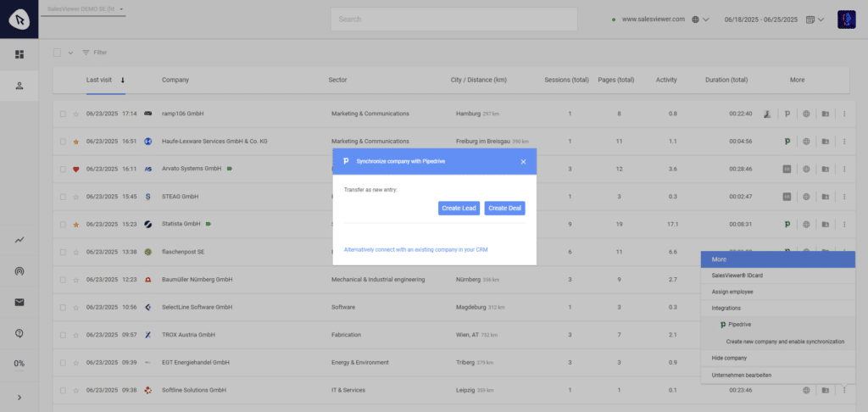Click the Sessions (total) column header
The height and width of the screenshot is (412, 868).
566,80
